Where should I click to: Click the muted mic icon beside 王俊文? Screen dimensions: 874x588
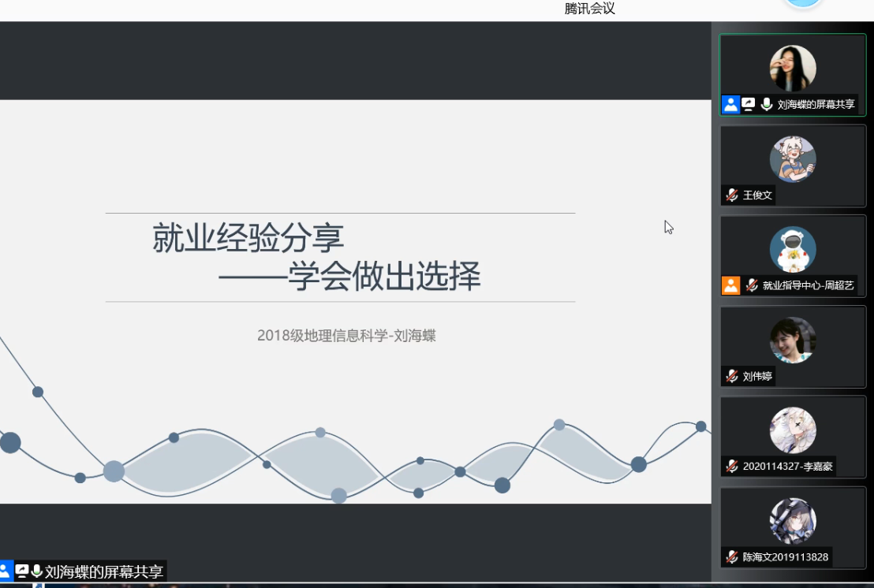point(732,195)
